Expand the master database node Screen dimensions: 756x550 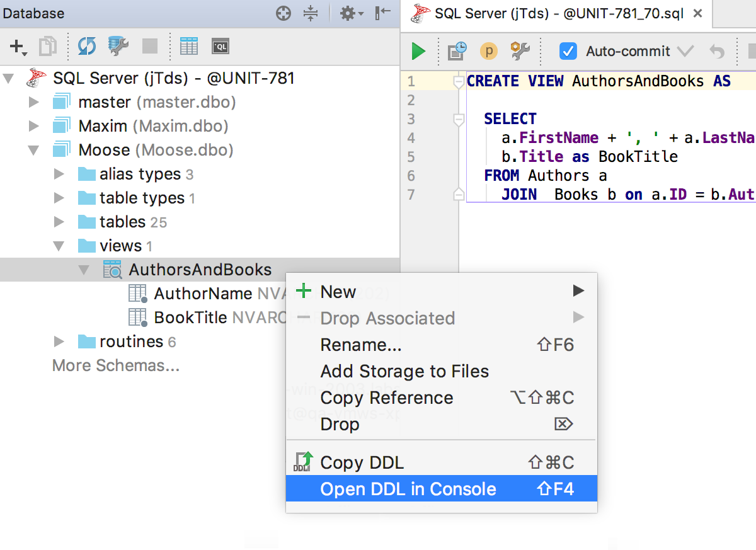tap(34, 102)
